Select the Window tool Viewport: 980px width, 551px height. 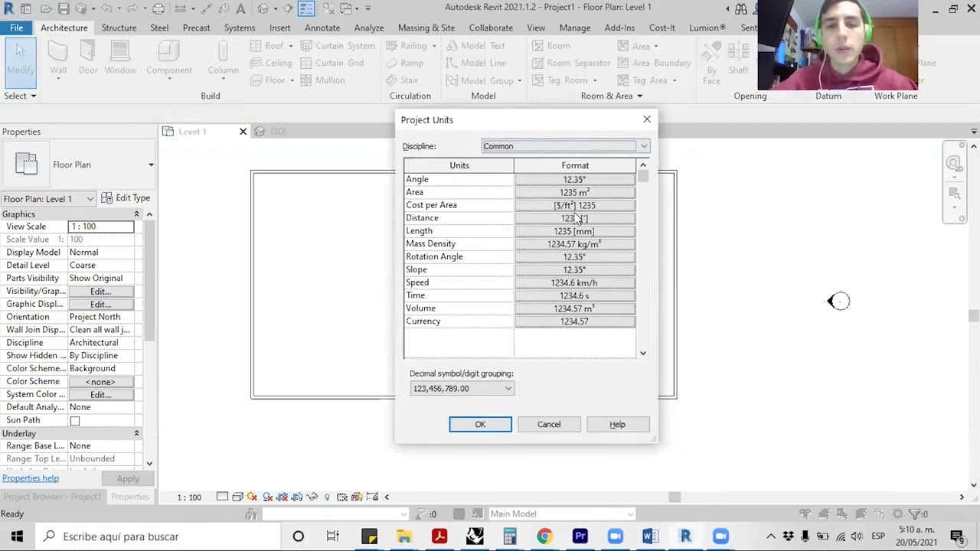(120, 59)
